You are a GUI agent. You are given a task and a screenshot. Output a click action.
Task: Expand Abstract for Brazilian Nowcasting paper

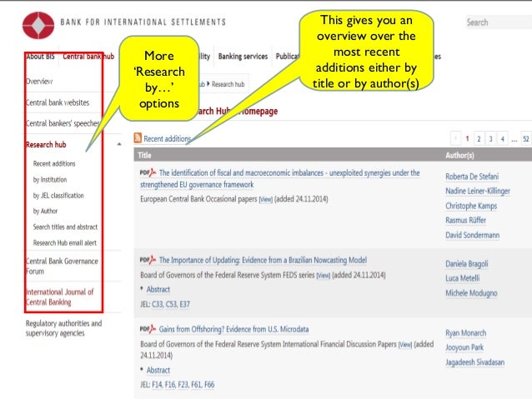[x=158, y=290]
